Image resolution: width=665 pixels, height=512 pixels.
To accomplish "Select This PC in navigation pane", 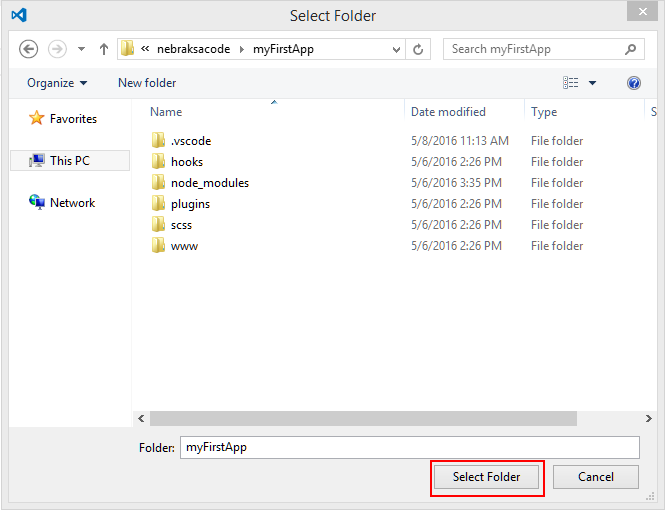I will pyautogui.click(x=70, y=161).
